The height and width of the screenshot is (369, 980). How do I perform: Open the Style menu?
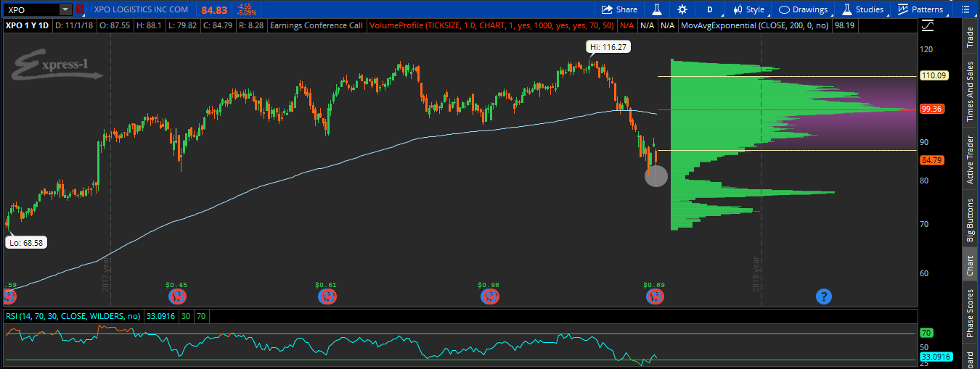749,9
